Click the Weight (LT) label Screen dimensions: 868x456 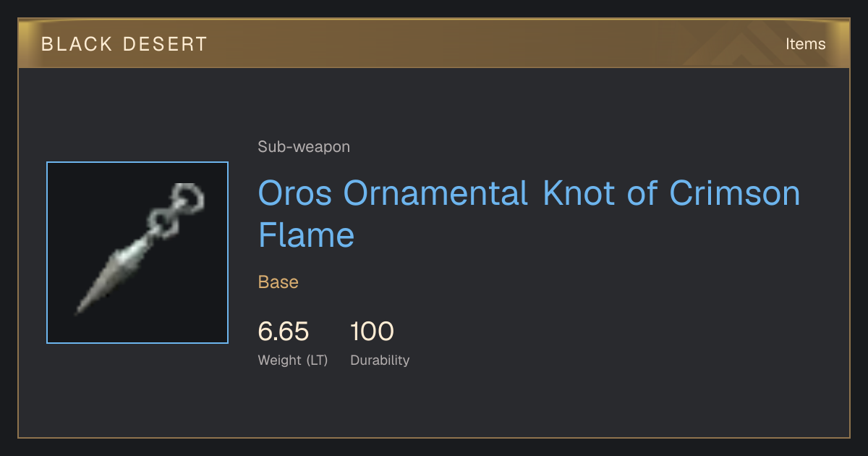(x=293, y=360)
